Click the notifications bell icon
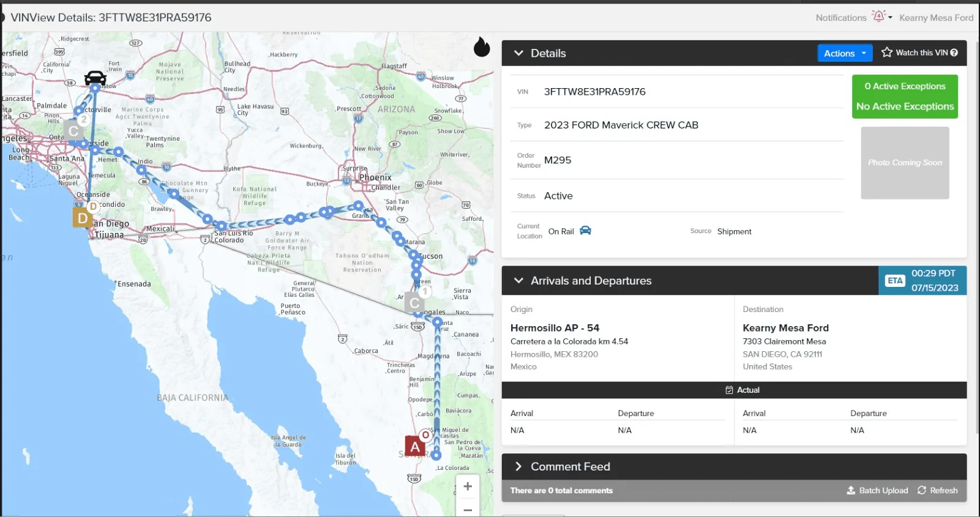 point(879,17)
